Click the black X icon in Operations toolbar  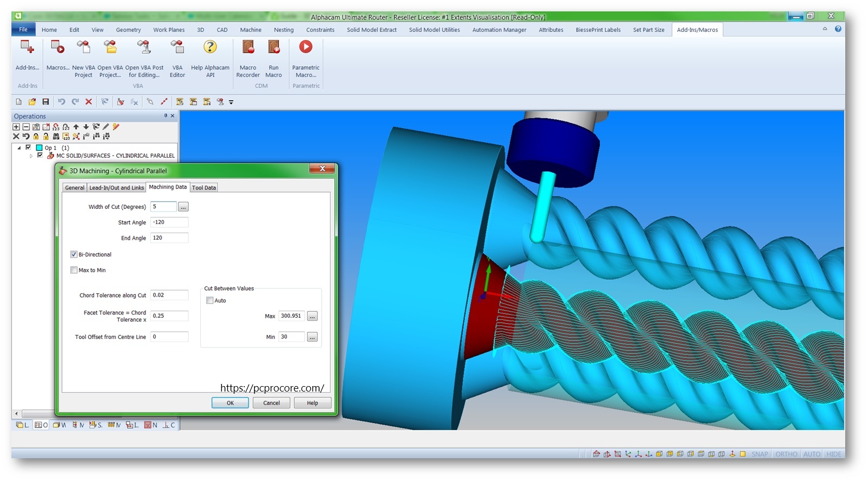click(x=16, y=137)
